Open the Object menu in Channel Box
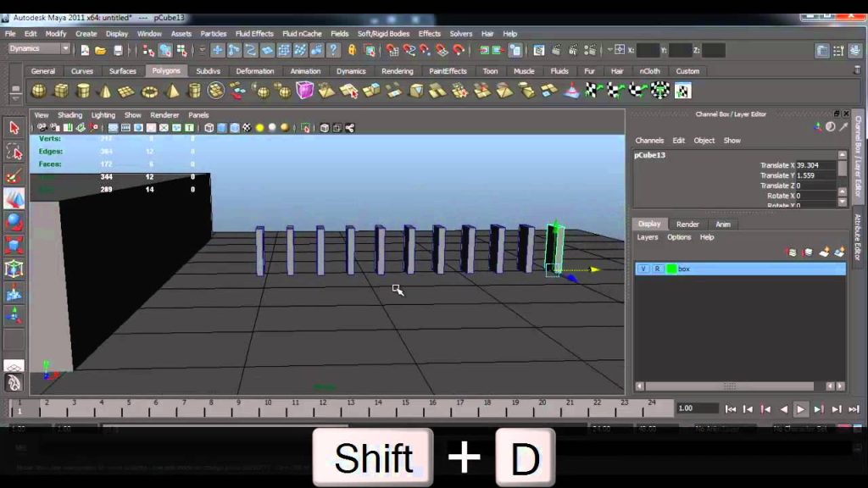868x488 pixels. click(704, 141)
